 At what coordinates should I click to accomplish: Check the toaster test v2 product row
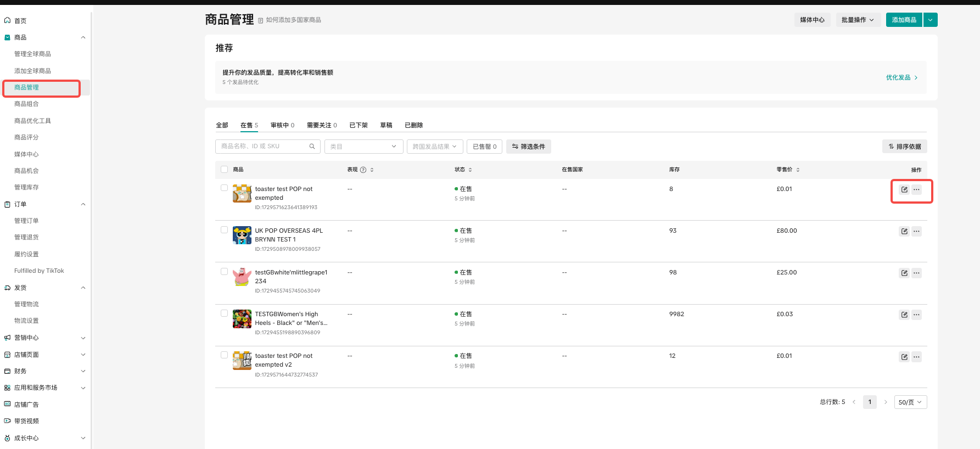point(224,355)
